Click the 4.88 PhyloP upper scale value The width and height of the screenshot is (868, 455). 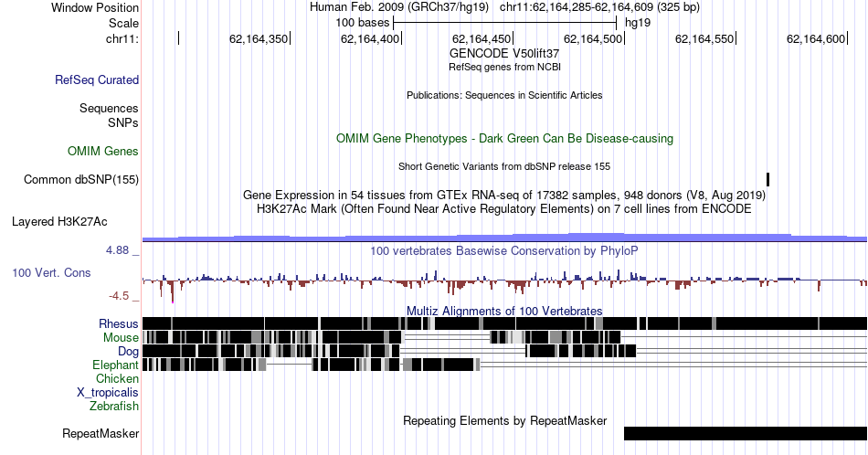[x=118, y=250]
